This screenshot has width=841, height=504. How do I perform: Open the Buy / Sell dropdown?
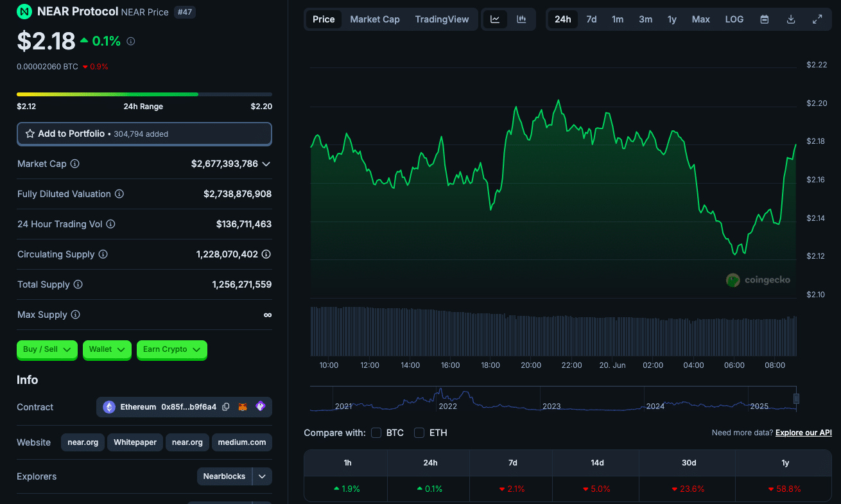(48, 349)
